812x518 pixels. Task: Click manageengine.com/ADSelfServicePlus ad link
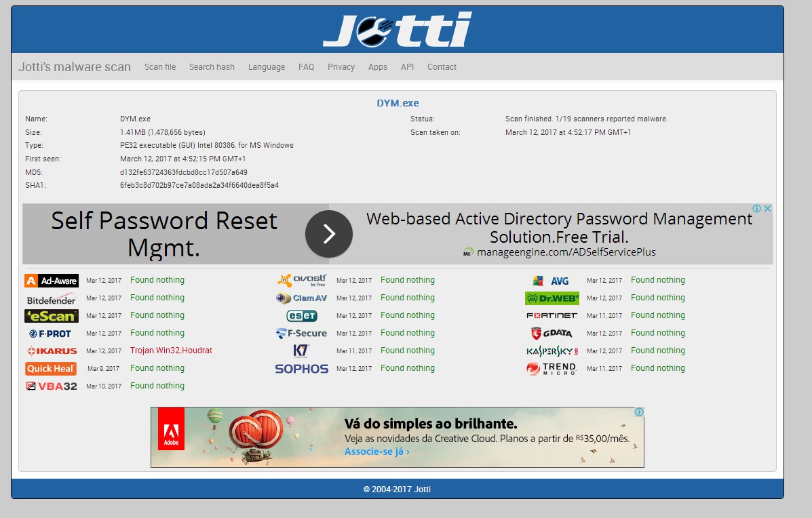click(566, 252)
